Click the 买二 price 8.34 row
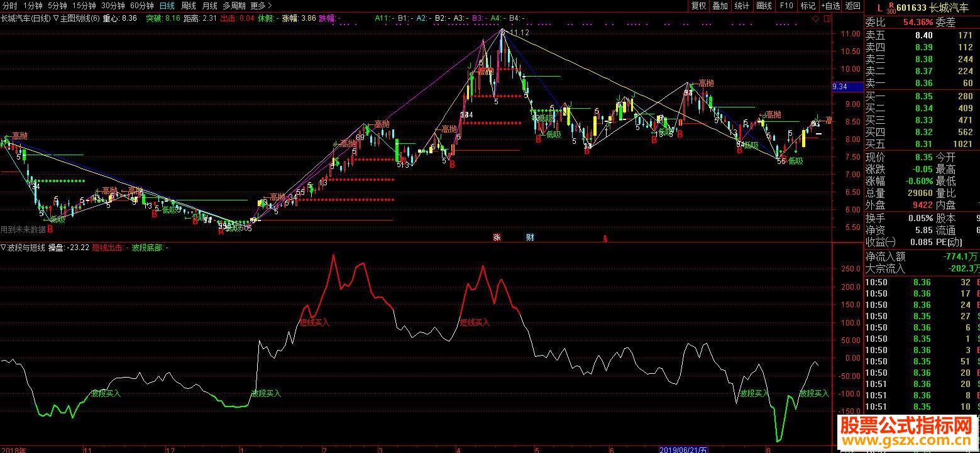Screen dimensions: 980x453 (922, 108)
